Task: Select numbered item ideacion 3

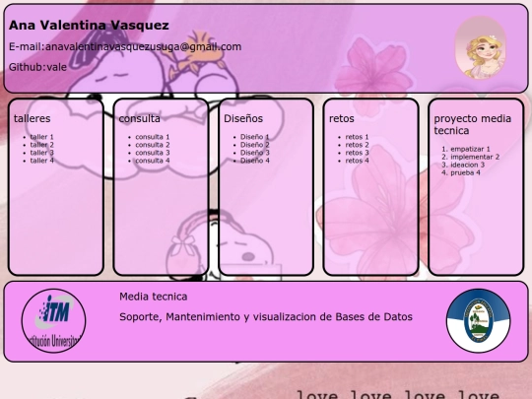Action: click(468, 165)
